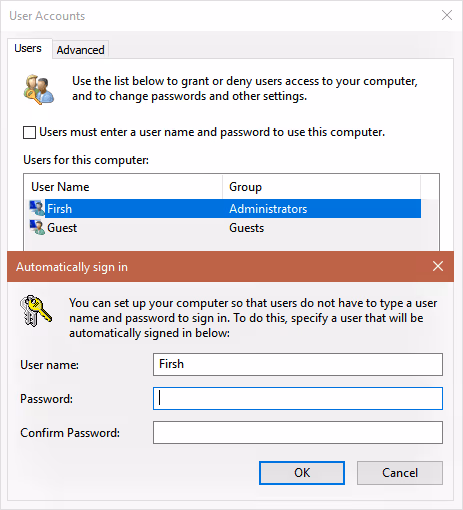Sort by the User Name column header
Viewport: 463px width, 510px height.
tap(123, 187)
